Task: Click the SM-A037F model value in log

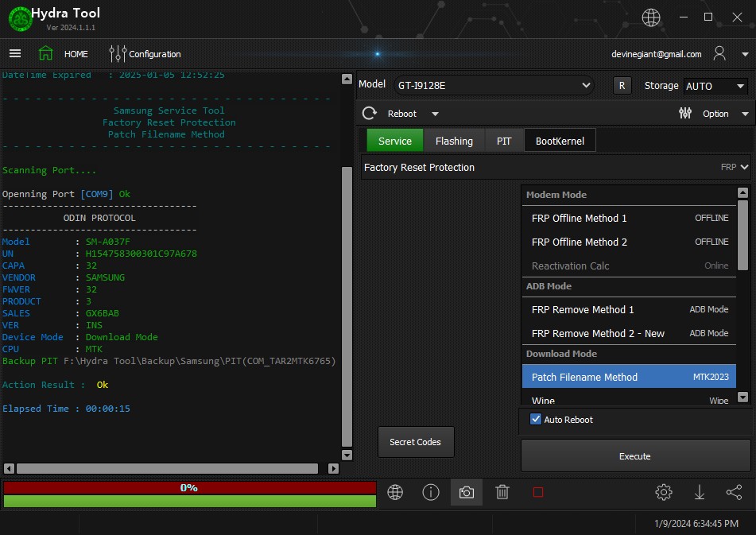Action: pyautogui.click(x=107, y=242)
